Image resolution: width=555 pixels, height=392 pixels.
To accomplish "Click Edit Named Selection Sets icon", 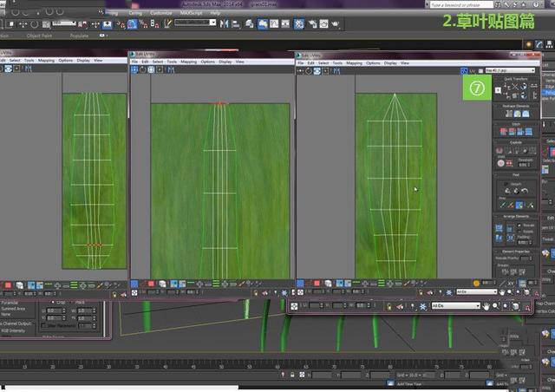I will point(167,23).
